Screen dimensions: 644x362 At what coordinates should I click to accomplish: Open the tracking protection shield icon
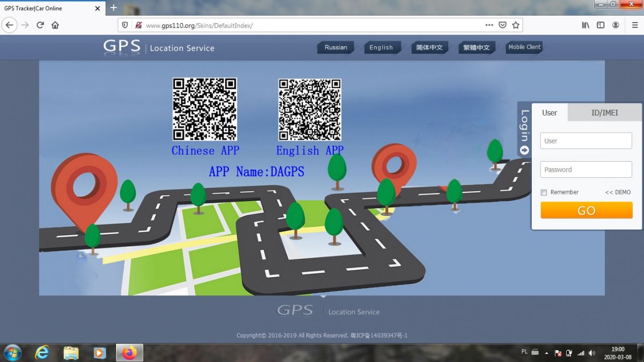click(x=125, y=25)
